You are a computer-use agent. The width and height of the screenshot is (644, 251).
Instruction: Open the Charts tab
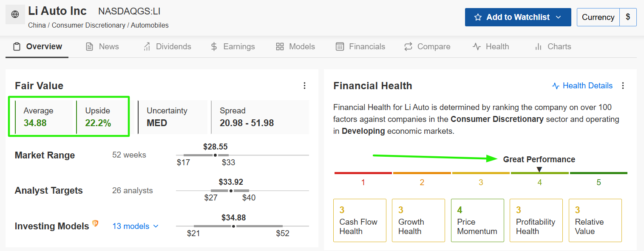click(x=553, y=47)
